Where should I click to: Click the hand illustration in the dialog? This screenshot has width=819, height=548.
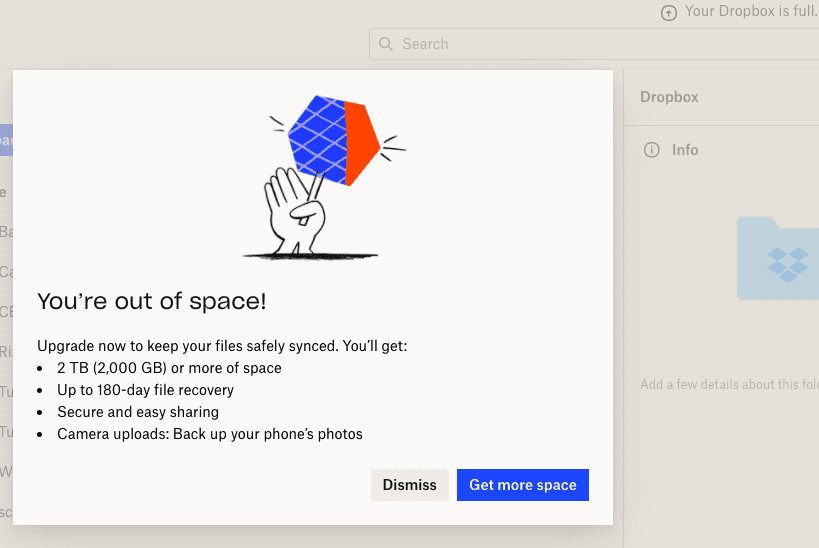pos(292,210)
